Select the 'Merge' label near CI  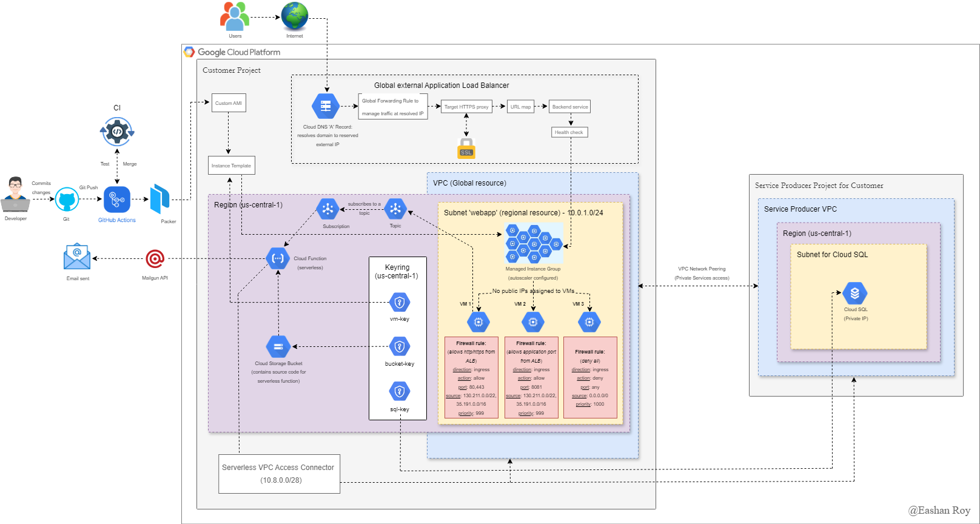(x=130, y=164)
